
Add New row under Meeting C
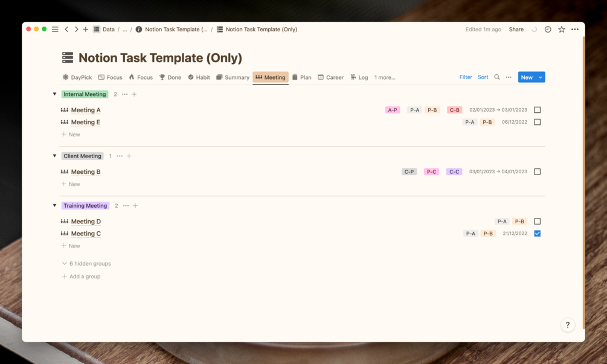71,246
